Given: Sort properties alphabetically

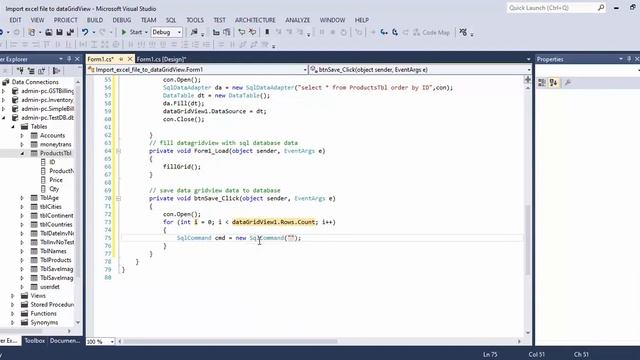Looking at the screenshot, I should pos(553,83).
